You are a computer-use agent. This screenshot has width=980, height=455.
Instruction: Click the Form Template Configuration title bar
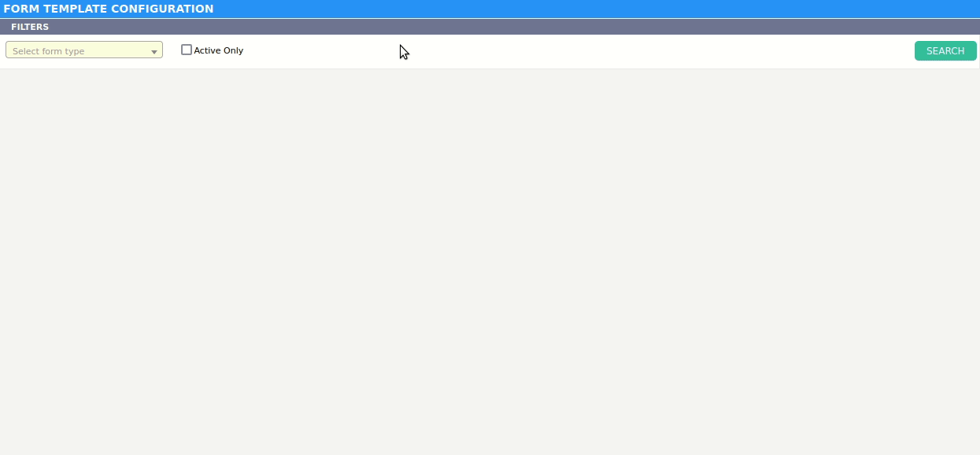coord(490,9)
